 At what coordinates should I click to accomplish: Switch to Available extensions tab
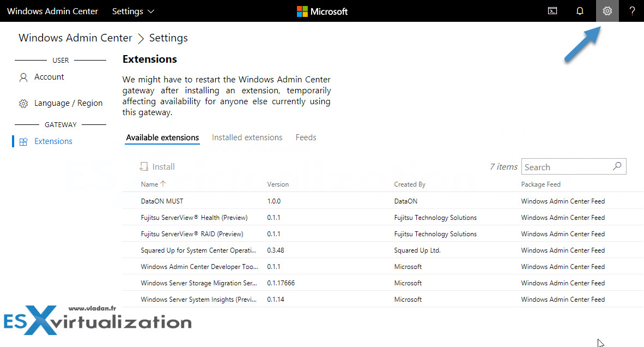[x=162, y=137]
